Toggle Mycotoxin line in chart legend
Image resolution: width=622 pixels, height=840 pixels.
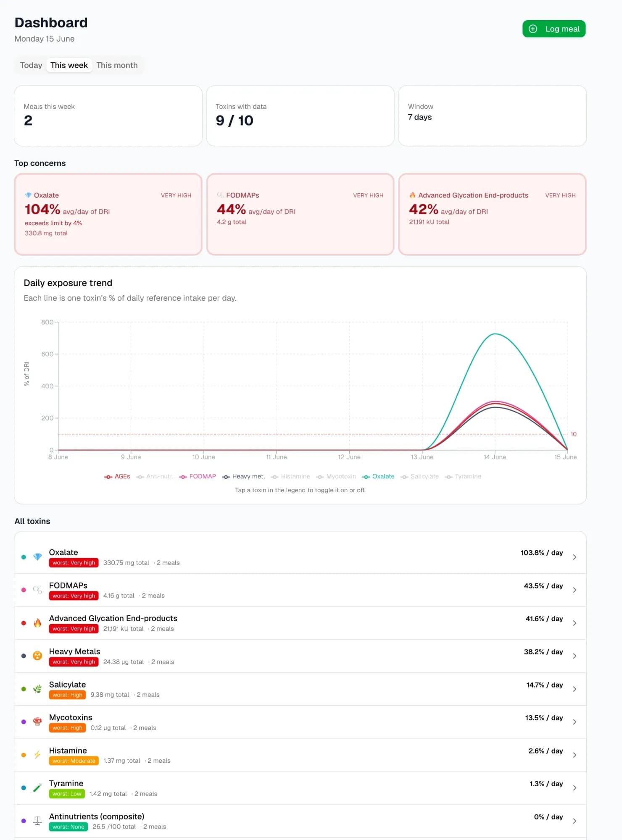[336, 476]
